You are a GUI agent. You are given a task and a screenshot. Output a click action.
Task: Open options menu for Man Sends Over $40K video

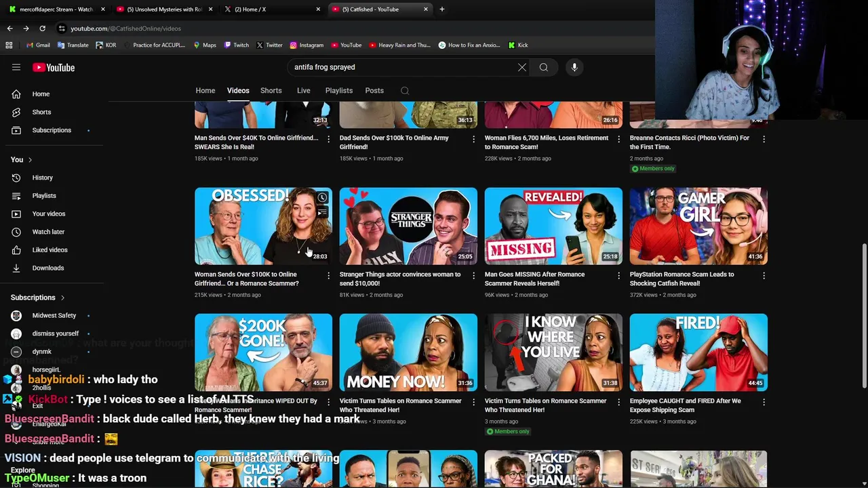tap(329, 139)
